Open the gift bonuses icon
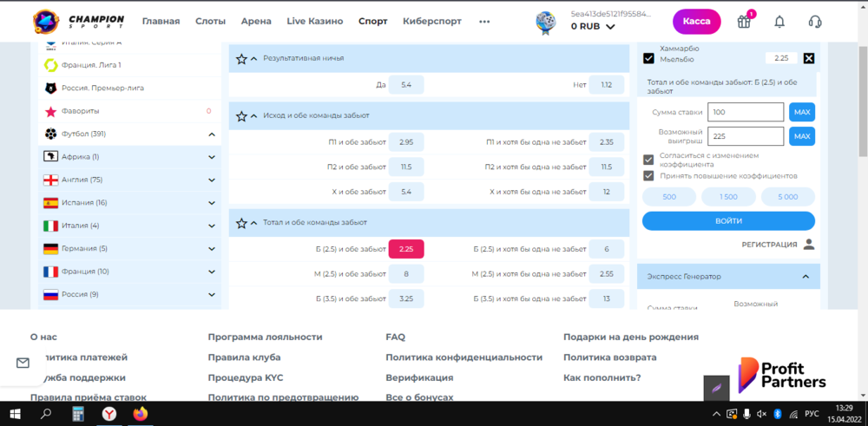Image resolution: width=868 pixels, height=426 pixels. tap(744, 22)
